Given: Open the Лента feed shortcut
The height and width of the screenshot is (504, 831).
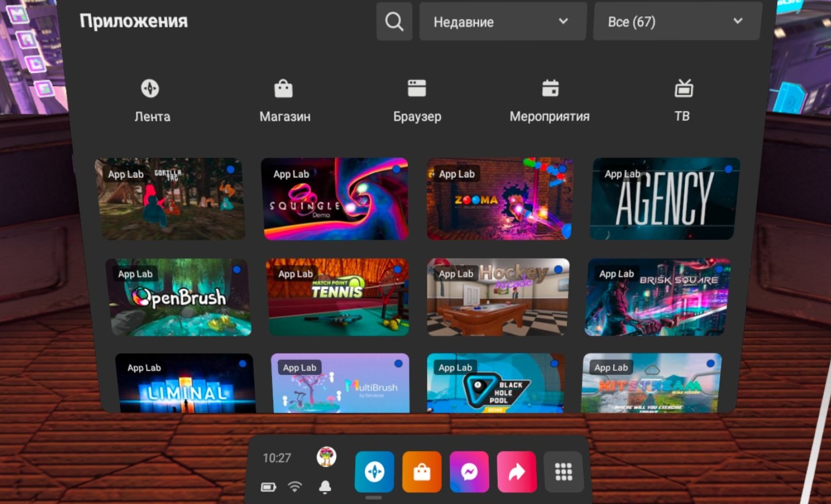Looking at the screenshot, I should point(151,101).
